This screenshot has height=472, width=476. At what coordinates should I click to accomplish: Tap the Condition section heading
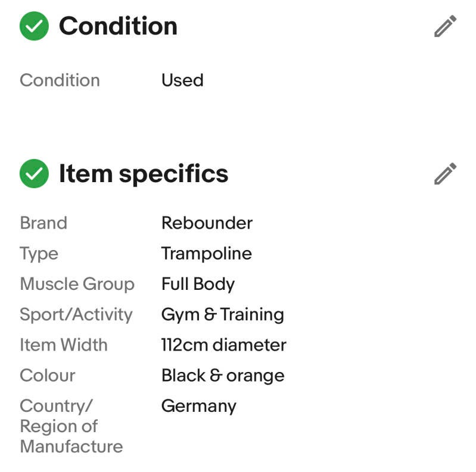(x=117, y=26)
